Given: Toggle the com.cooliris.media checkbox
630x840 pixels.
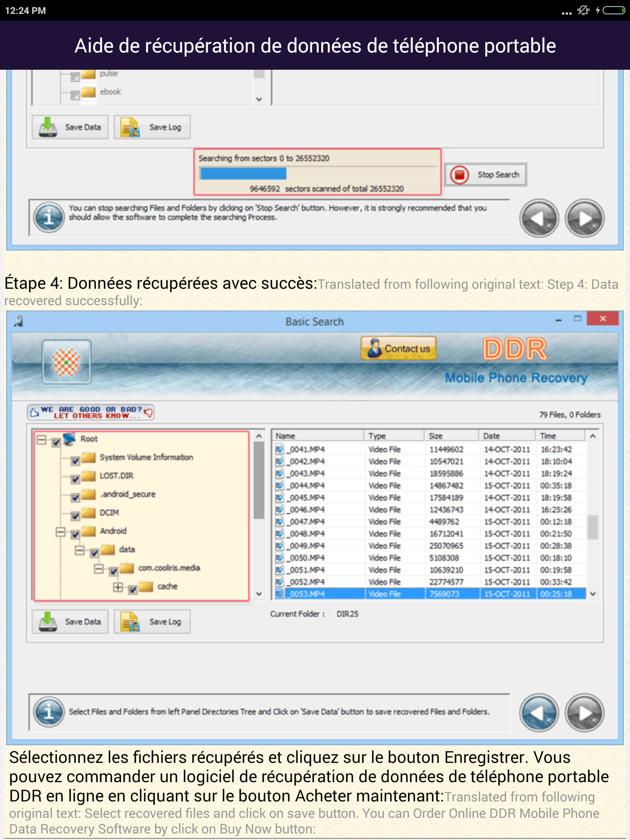Looking at the screenshot, I should coord(114,571).
